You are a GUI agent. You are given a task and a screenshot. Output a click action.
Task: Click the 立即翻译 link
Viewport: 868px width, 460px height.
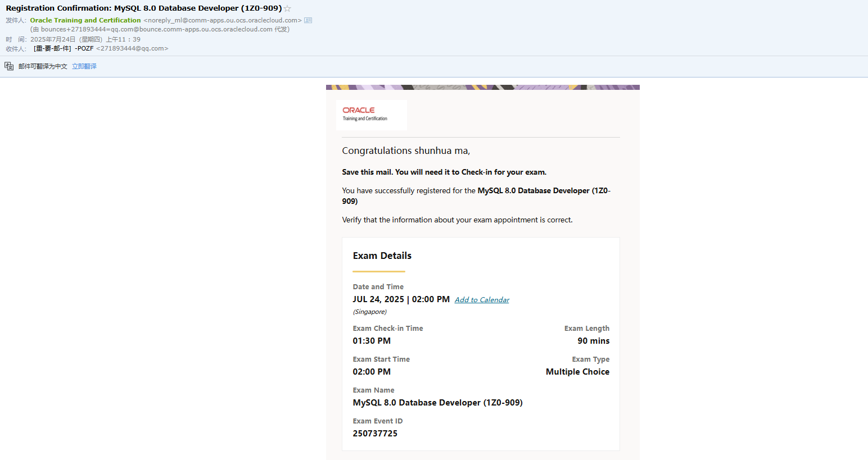(84, 66)
